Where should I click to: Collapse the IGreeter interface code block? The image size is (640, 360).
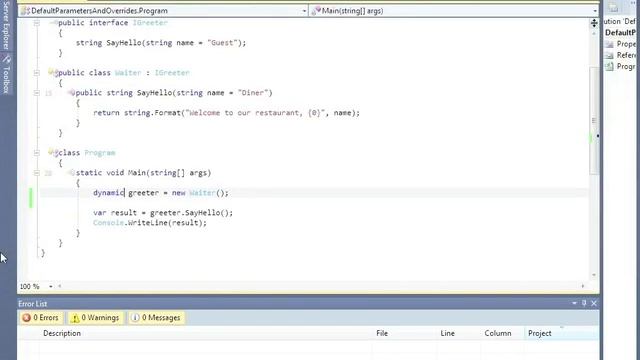point(37,23)
